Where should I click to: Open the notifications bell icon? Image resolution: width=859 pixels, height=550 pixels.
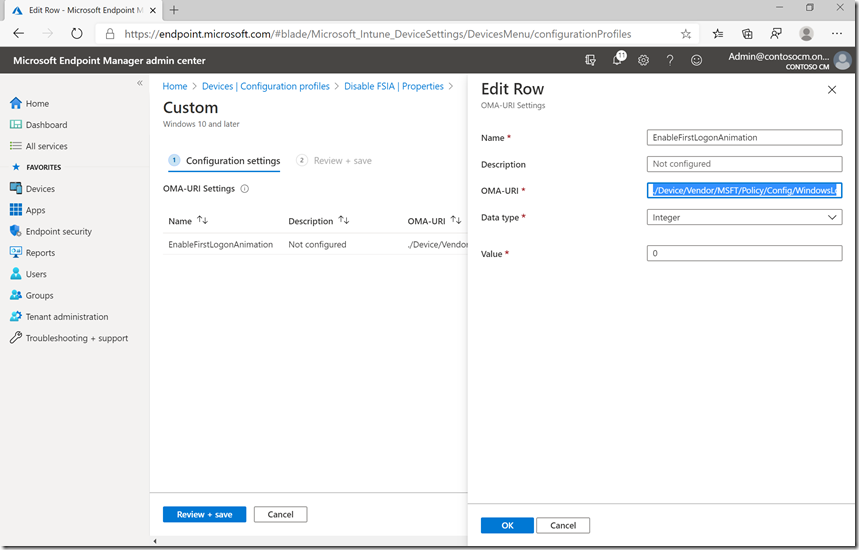pyautogui.click(x=617, y=60)
